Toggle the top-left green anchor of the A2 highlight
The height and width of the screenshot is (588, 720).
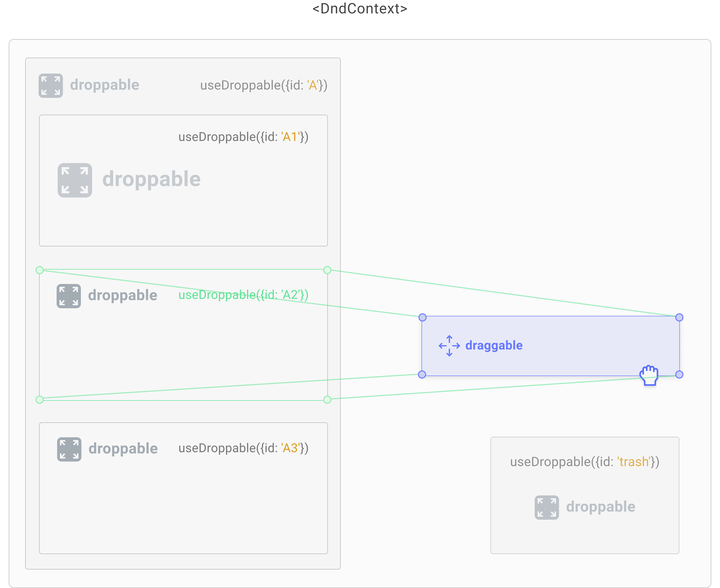[x=40, y=270]
